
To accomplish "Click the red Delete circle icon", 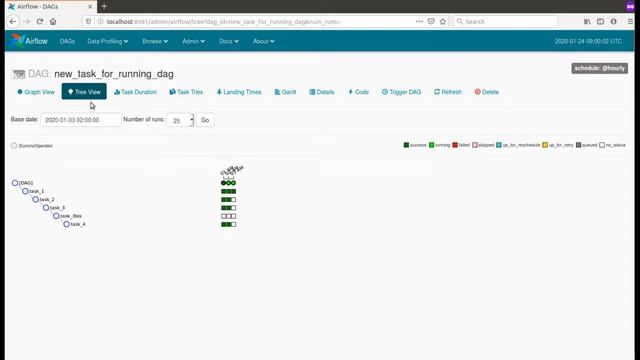I will coord(478,92).
